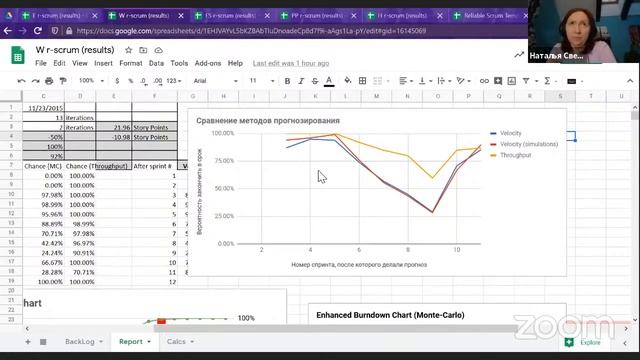Open the Data menu
This screenshot has width=640, height=360.
click(156, 63)
